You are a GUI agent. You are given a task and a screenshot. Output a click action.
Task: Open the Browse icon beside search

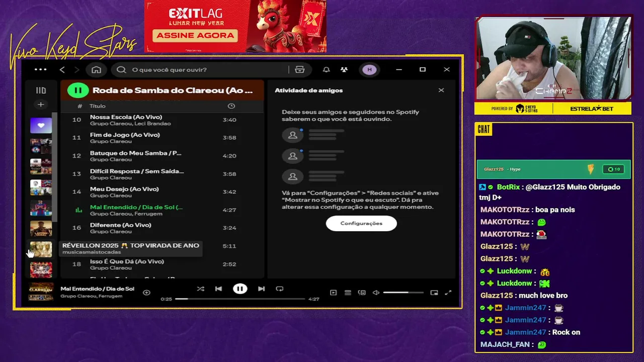click(300, 69)
